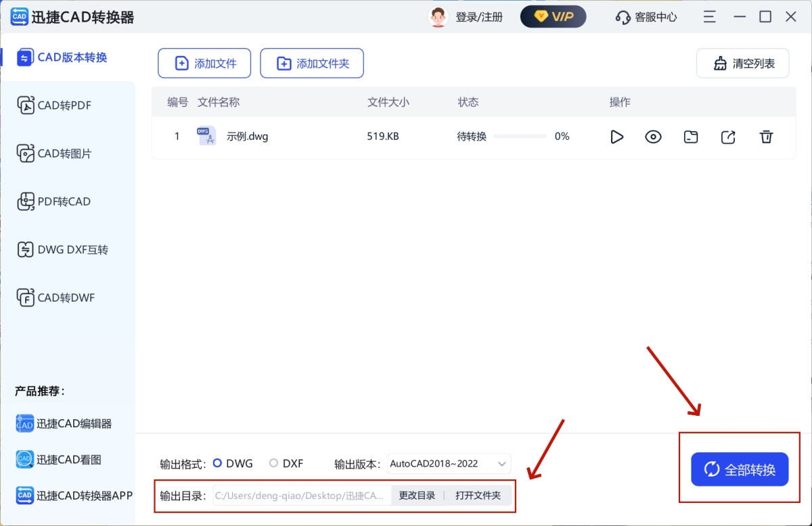This screenshot has width=812, height=526.
Task: Click the 状态 column header
Action: point(468,102)
